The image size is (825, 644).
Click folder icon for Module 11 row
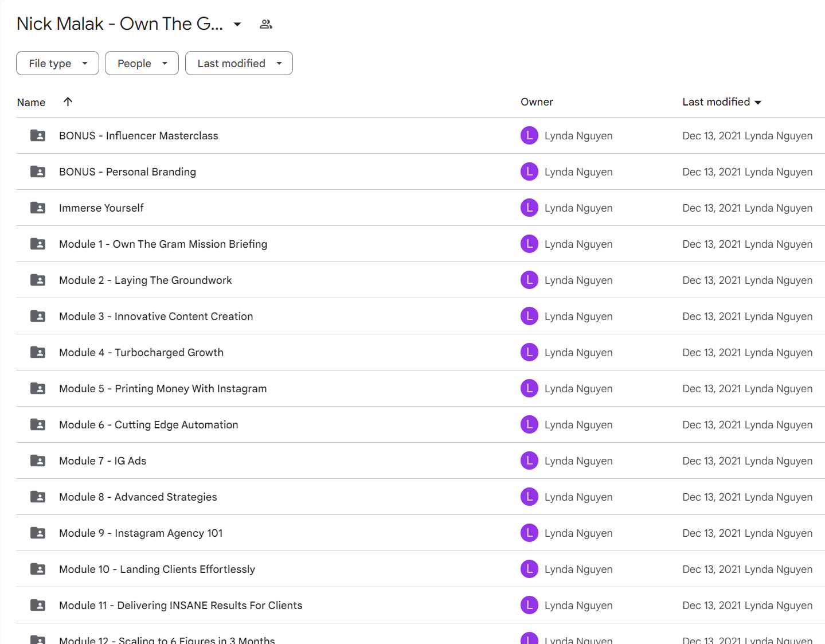click(38, 605)
